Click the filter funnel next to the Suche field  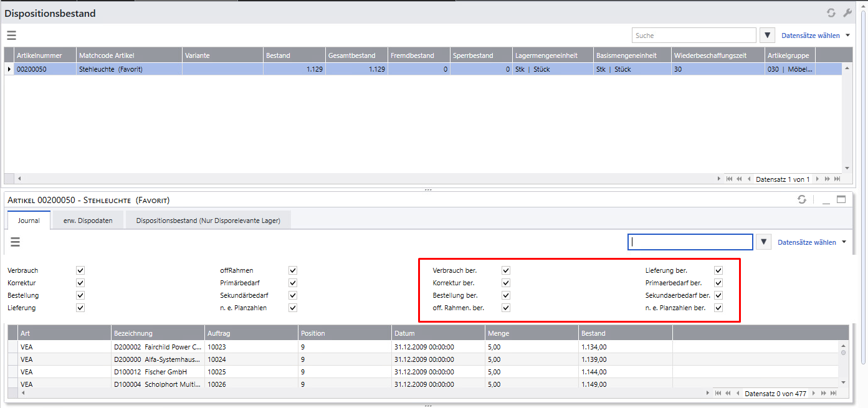(768, 36)
